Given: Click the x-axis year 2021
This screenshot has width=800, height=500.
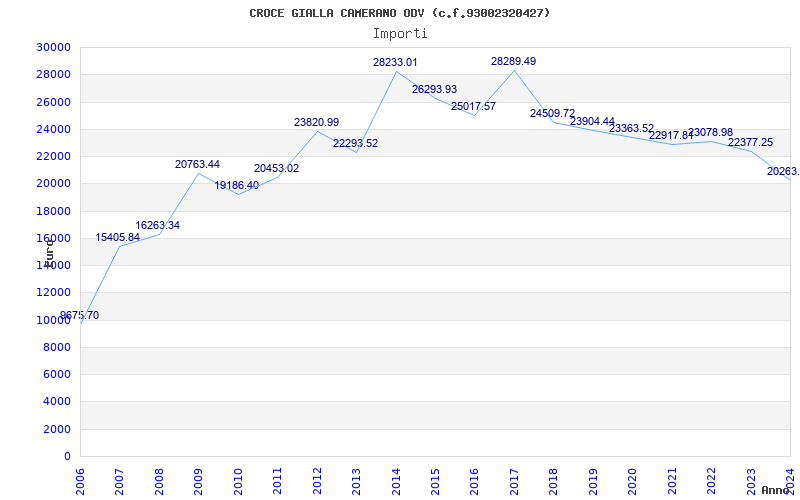Looking at the screenshot, I should [x=672, y=481].
